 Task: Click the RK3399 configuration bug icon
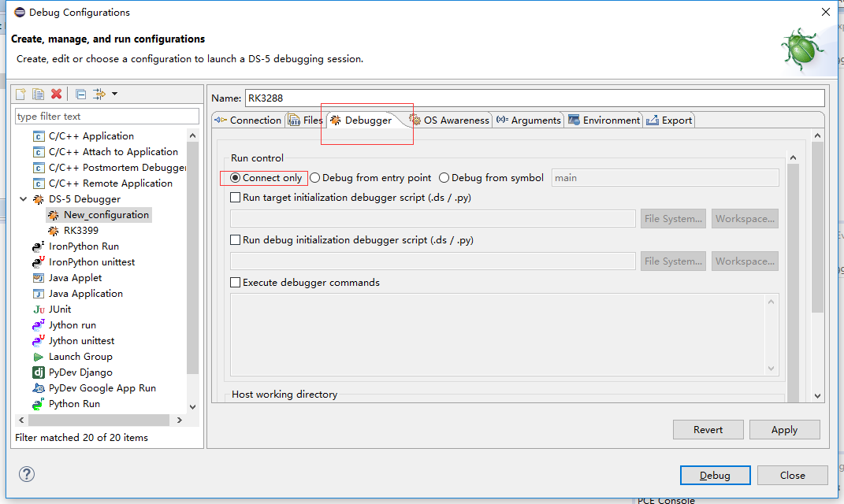click(x=54, y=231)
